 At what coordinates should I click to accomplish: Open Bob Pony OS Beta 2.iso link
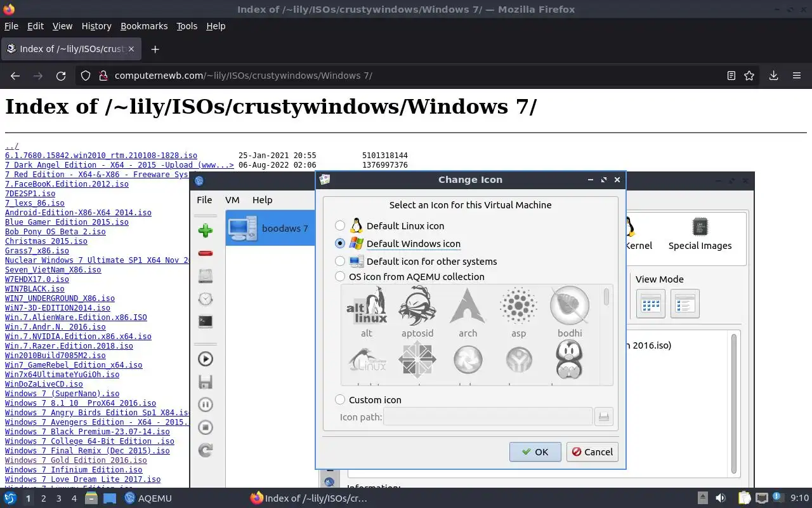pos(55,232)
